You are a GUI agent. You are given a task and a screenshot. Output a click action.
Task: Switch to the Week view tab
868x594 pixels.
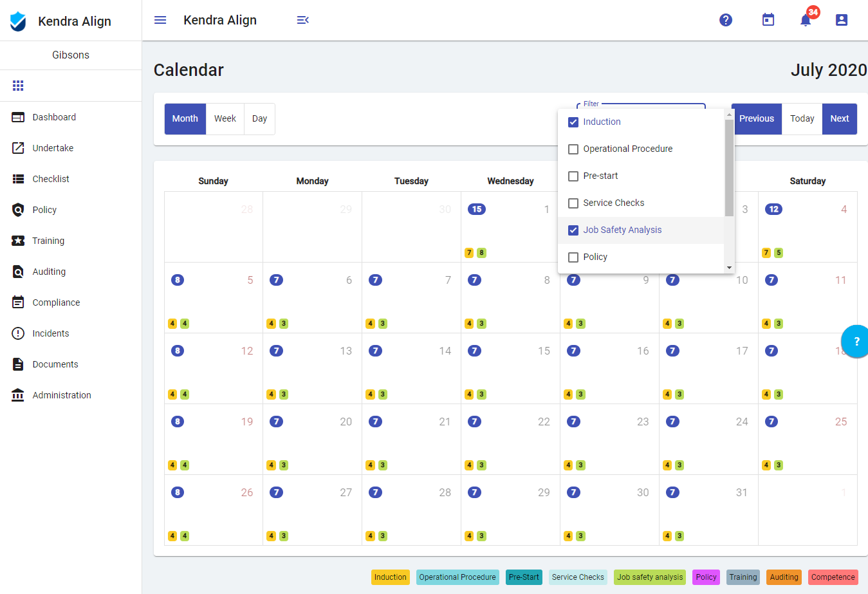[x=225, y=119]
